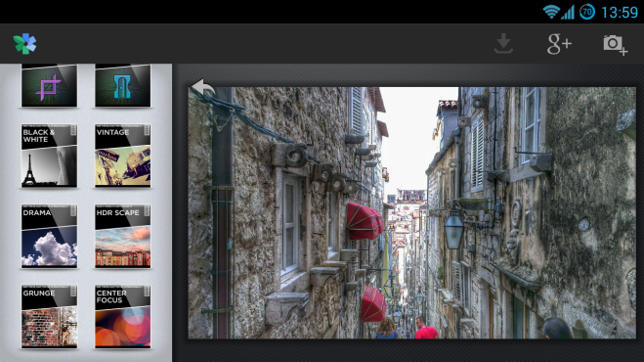
Task: Share the photo to Google+
Action: click(x=559, y=44)
